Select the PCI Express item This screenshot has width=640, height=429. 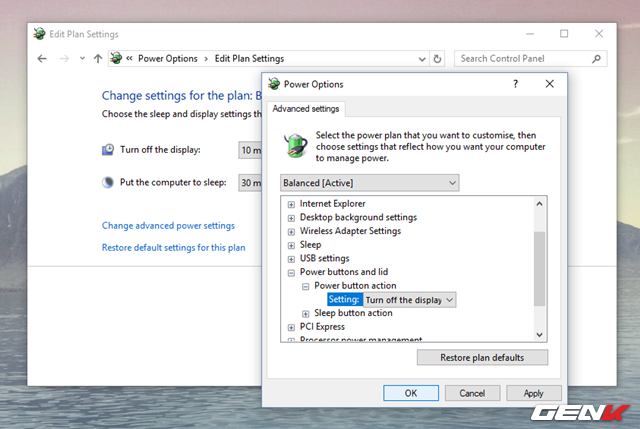pyautogui.click(x=322, y=327)
